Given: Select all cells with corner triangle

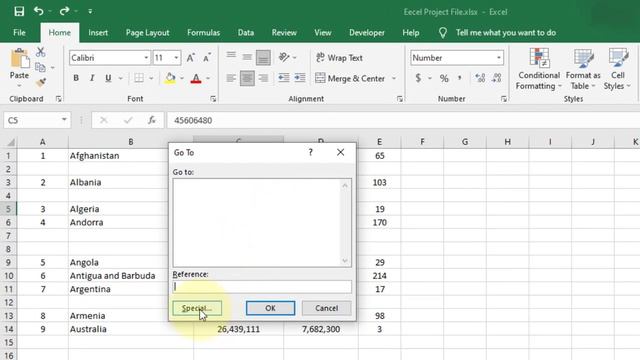Looking at the screenshot, I should click(11, 142).
